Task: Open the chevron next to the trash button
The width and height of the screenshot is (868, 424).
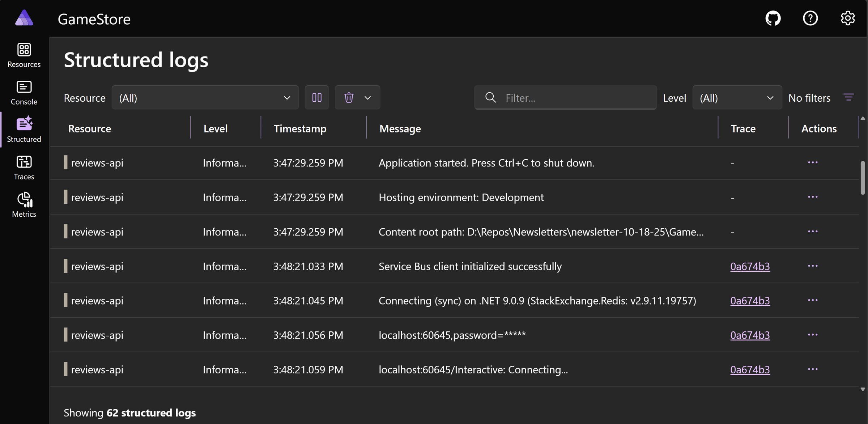Action: click(368, 98)
